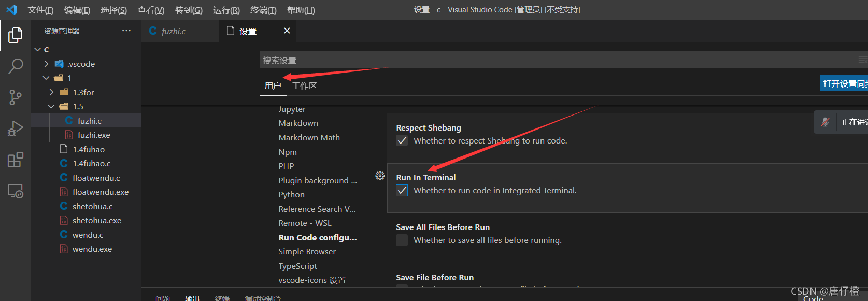Screen dimensions: 868x301
Task: Toggle Respect Shebang checkbox
Action: [x=402, y=140]
